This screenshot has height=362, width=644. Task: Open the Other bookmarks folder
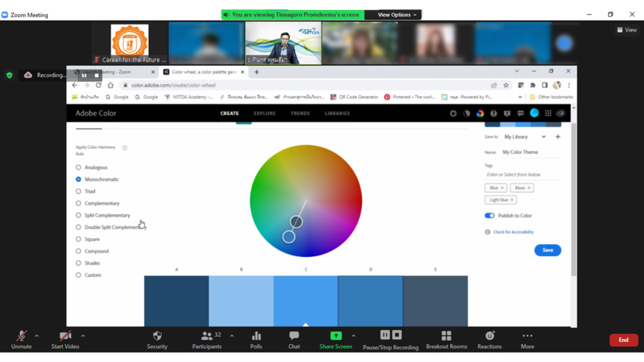click(551, 97)
